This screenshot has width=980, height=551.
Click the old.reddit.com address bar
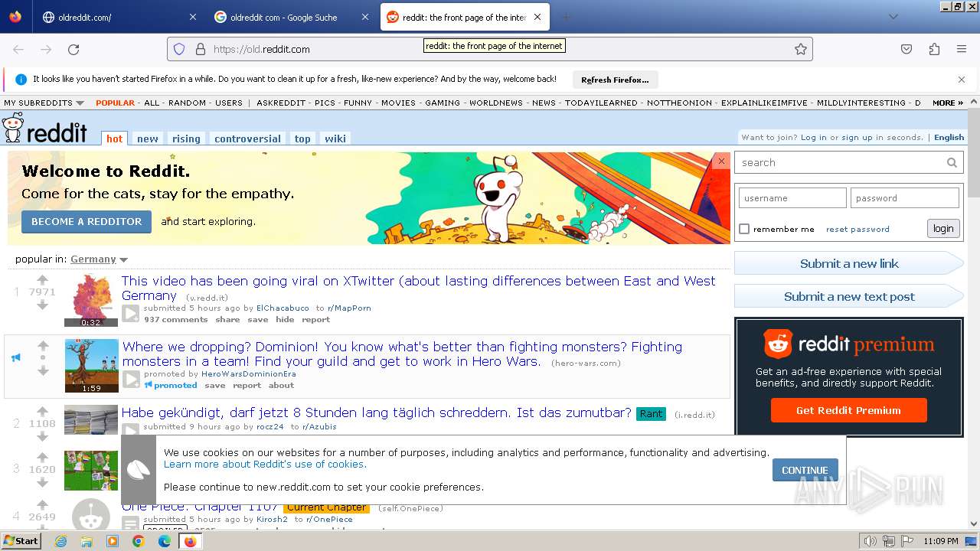tap(490, 49)
